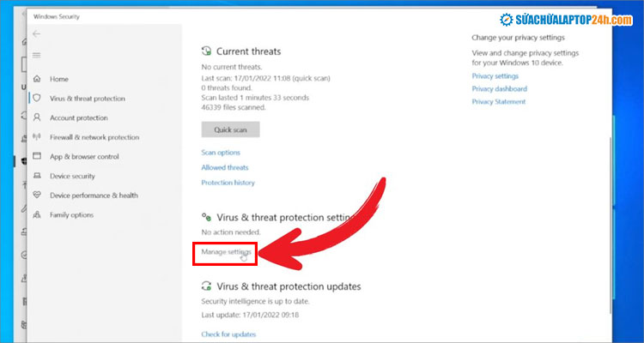The image size is (644, 343).
Task: Click the back arrow in Windows Security
Action: pyautogui.click(x=36, y=34)
